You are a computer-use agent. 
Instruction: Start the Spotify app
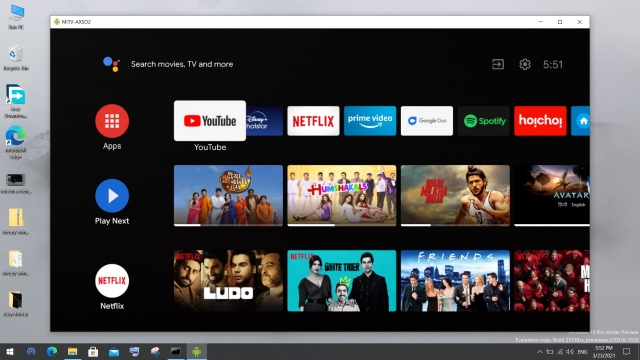pyautogui.click(x=483, y=121)
